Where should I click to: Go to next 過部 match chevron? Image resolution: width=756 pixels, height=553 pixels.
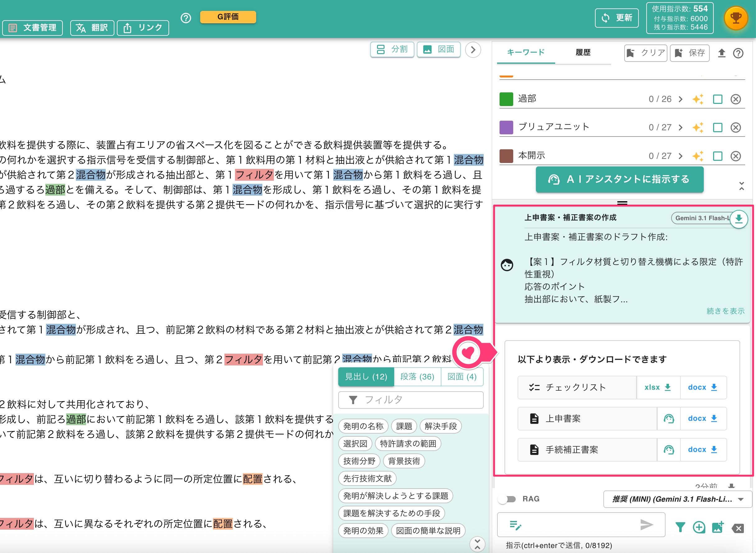click(x=680, y=100)
